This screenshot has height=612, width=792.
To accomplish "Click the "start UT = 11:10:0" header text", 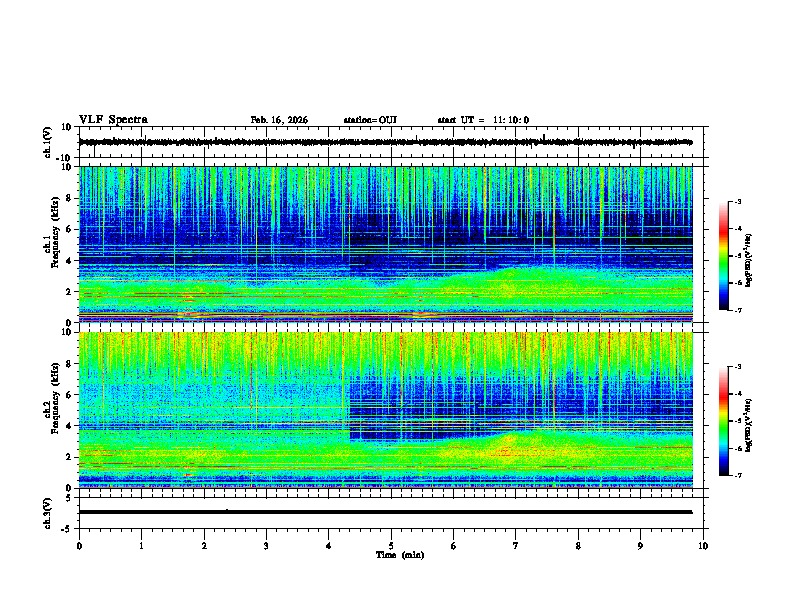I will [483, 120].
